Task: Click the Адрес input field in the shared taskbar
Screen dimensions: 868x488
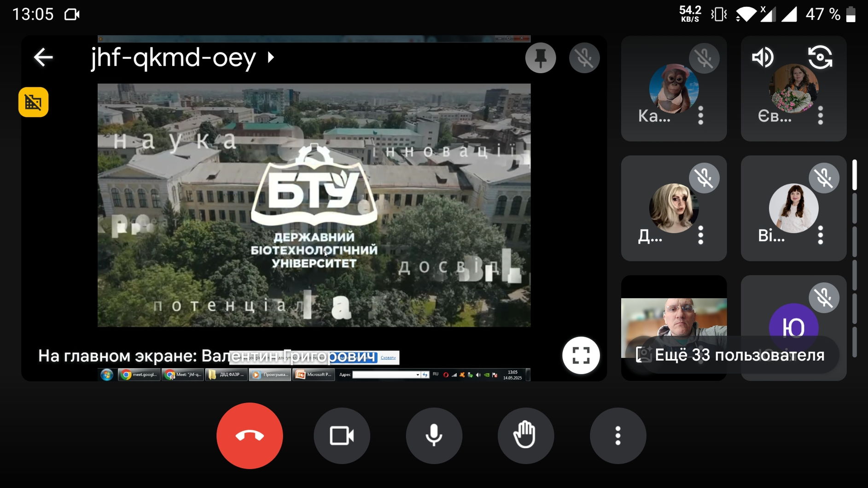Action: 386,375
